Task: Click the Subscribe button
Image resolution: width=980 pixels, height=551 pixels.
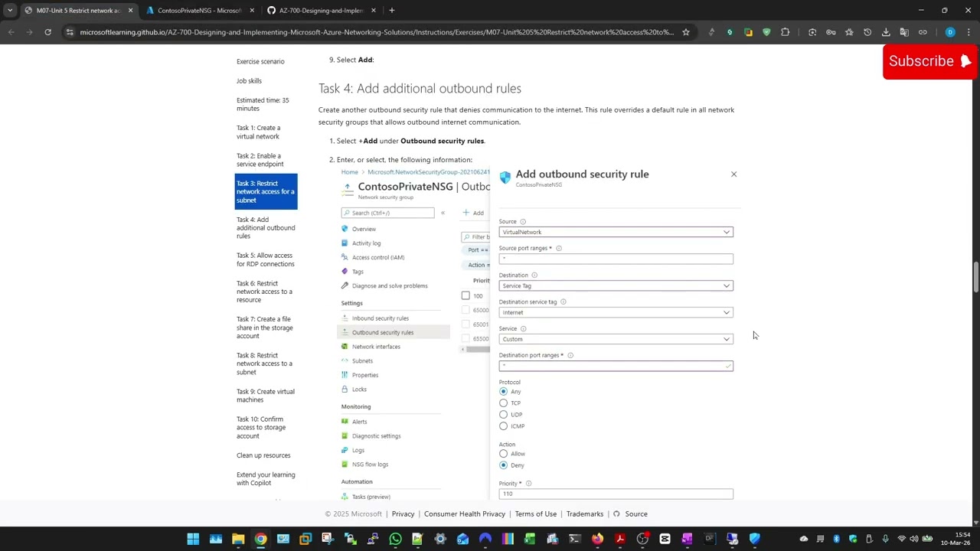Action: (x=929, y=61)
